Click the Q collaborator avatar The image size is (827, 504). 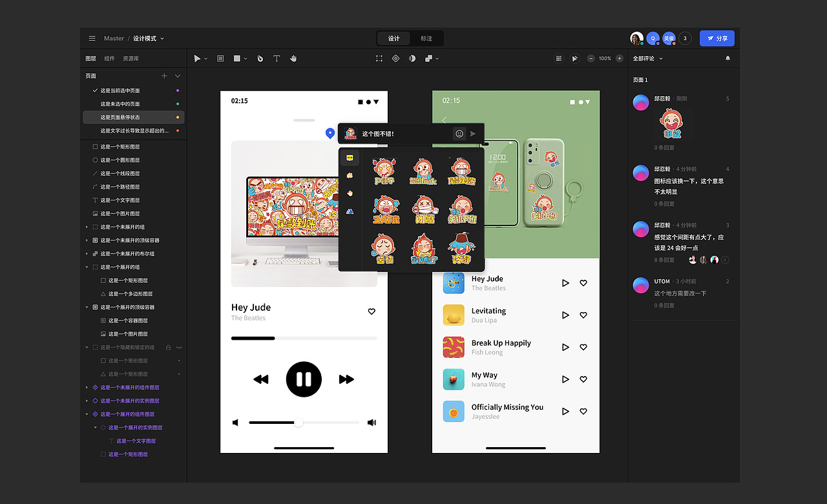pyautogui.click(x=653, y=39)
